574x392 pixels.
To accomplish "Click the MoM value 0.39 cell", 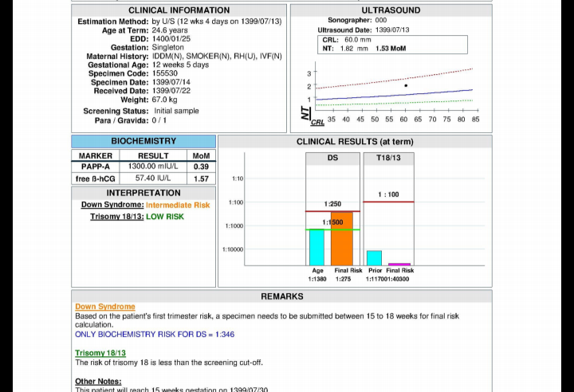I will coord(201,167).
